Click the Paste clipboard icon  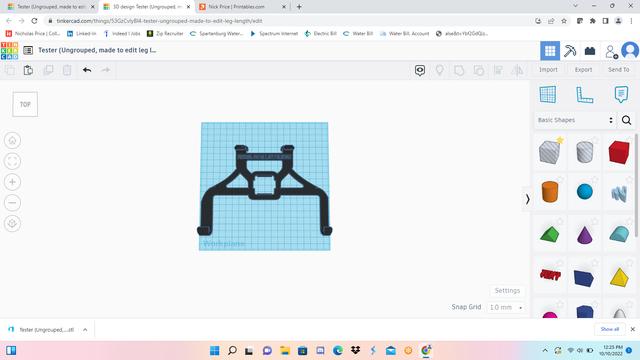coord(28,70)
